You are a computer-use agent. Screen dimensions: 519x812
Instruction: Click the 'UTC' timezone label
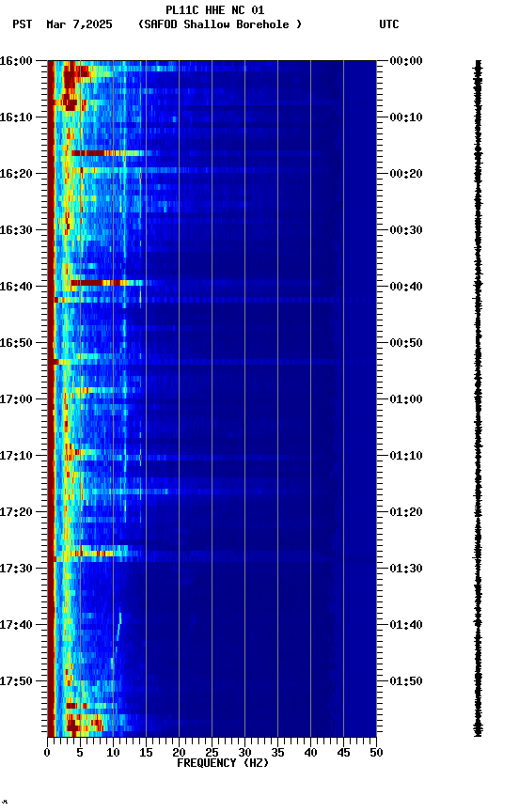pos(389,24)
